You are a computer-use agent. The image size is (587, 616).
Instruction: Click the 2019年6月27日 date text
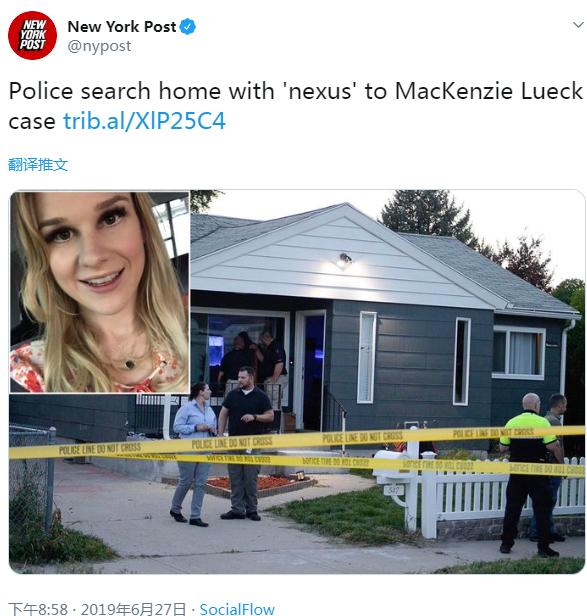(133, 609)
